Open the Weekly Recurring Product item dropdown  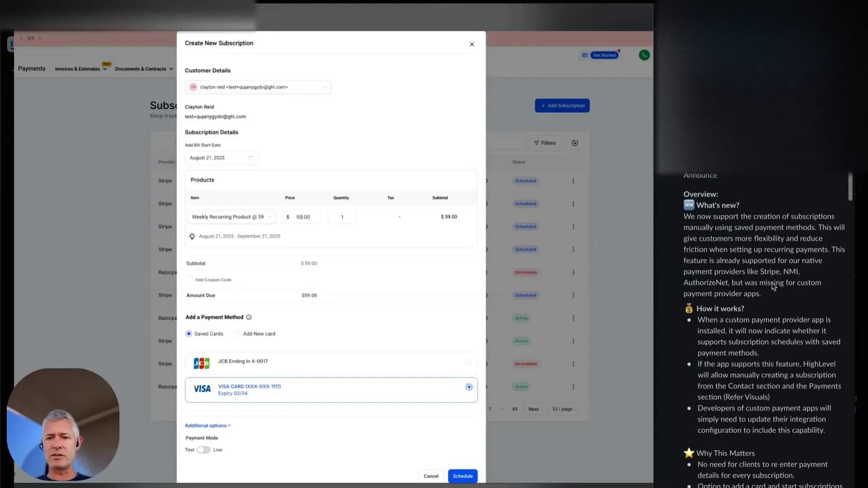pyautogui.click(x=231, y=217)
